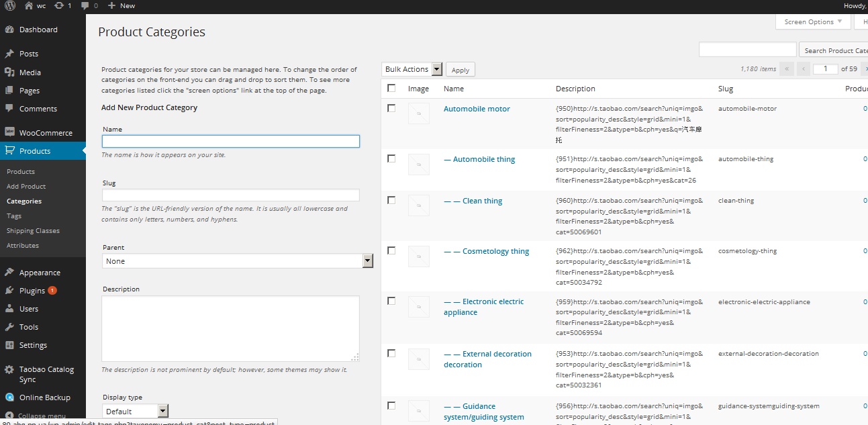
Task: Toggle the select-all checkbox in table header
Action: (391, 88)
